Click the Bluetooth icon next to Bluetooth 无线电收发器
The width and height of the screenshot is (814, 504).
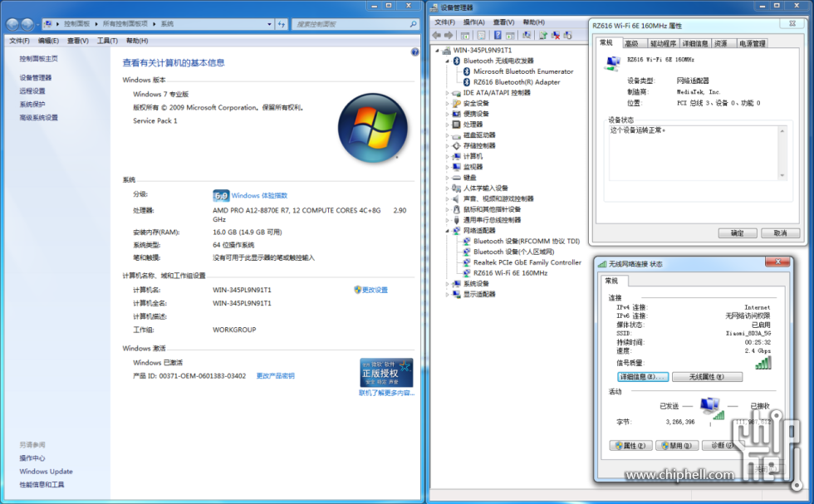[457, 61]
